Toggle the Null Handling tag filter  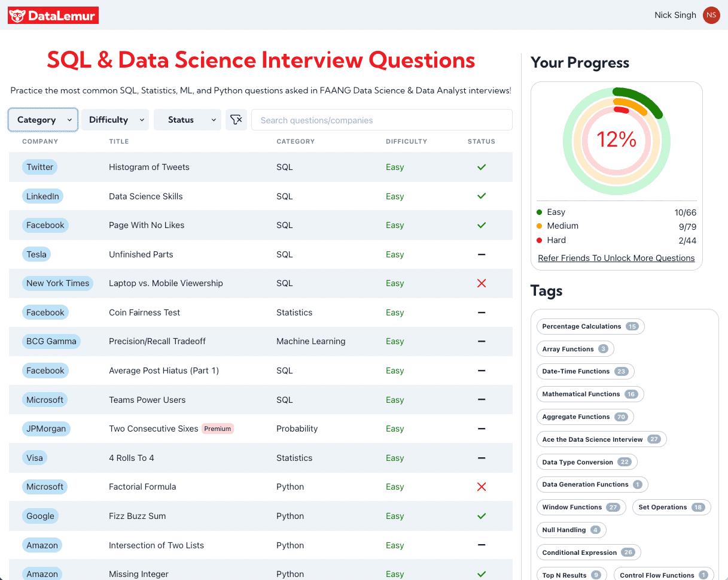[x=571, y=530]
